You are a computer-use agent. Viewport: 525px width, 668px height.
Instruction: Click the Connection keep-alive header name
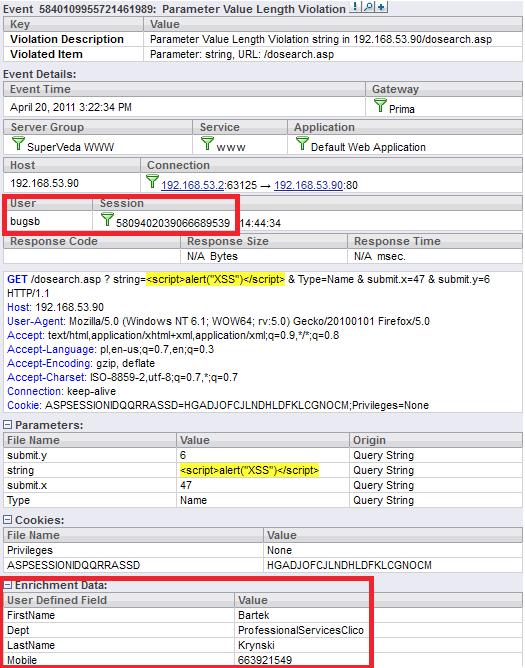click(35, 391)
